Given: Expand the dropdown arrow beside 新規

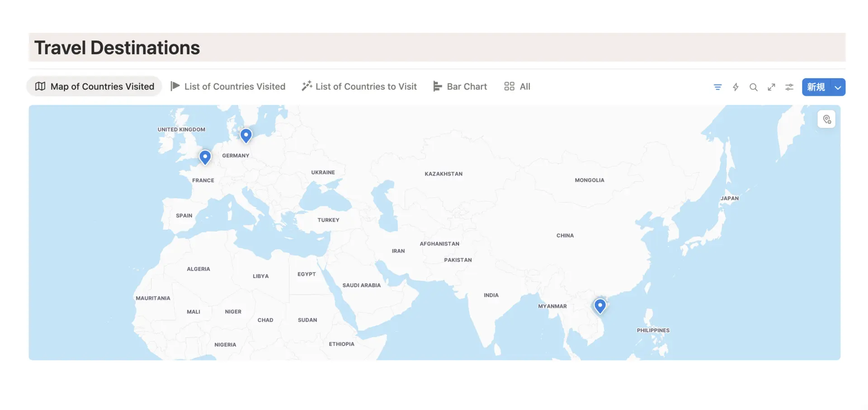Looking at the screenshot, I should point(838,87).
